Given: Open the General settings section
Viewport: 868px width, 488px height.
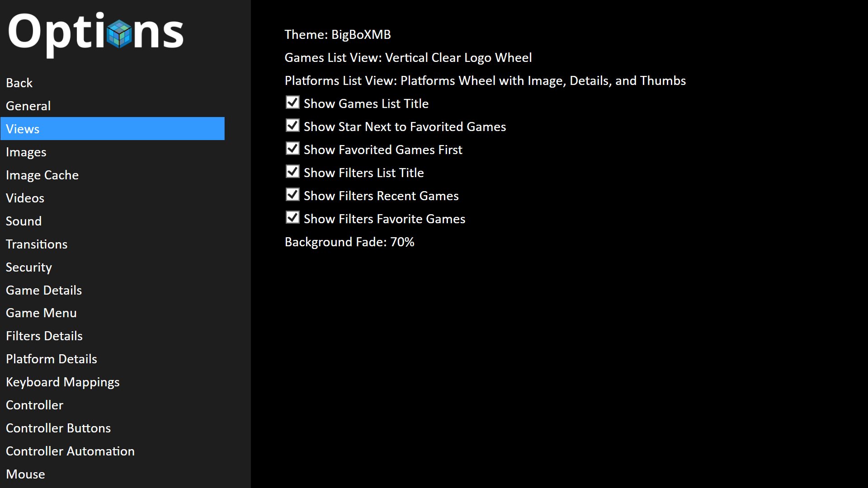Looking at the screenshot, I should (28, 105).
